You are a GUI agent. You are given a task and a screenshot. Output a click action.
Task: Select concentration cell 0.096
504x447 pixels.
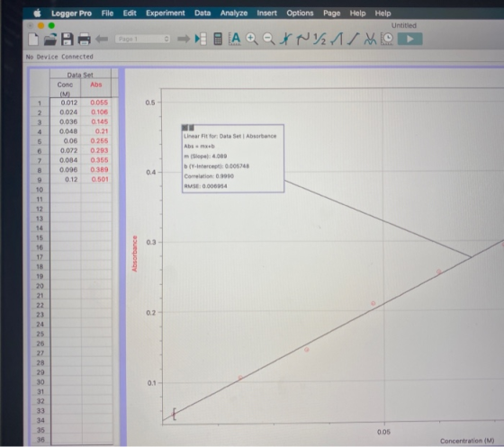coord(66,170)
